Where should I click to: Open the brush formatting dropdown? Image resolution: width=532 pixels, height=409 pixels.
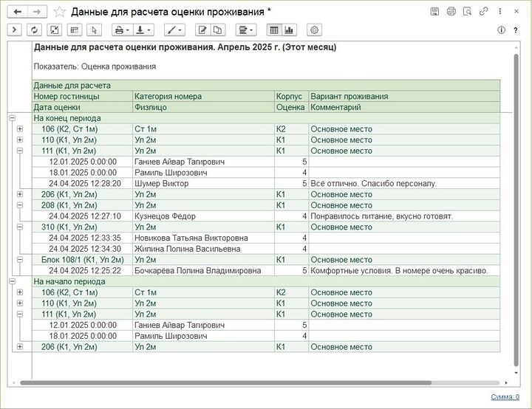[174, 30]
